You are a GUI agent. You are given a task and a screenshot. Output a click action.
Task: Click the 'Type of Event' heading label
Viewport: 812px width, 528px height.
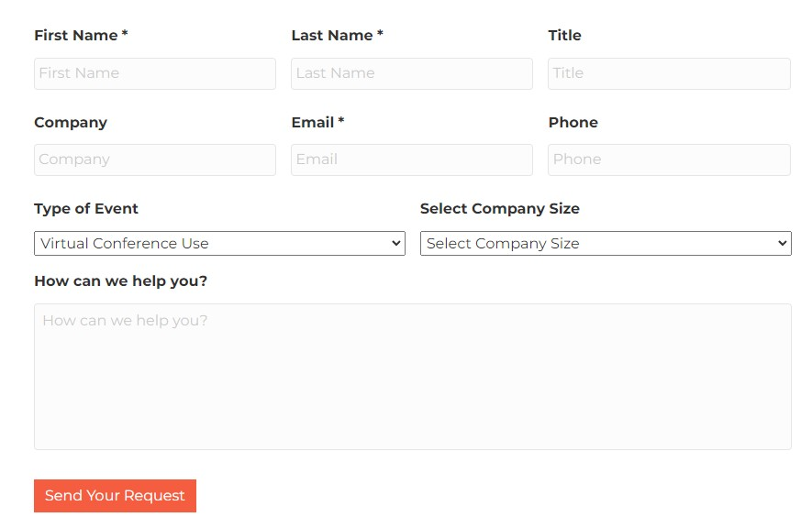click(x=86, y=208)
